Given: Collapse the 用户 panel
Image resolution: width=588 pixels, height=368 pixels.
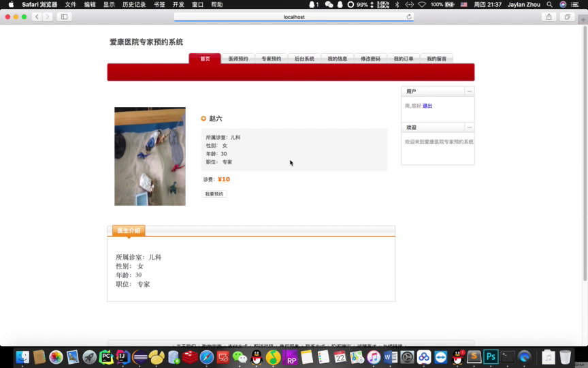Looking at the screenshot, I should tap(469, 91).
